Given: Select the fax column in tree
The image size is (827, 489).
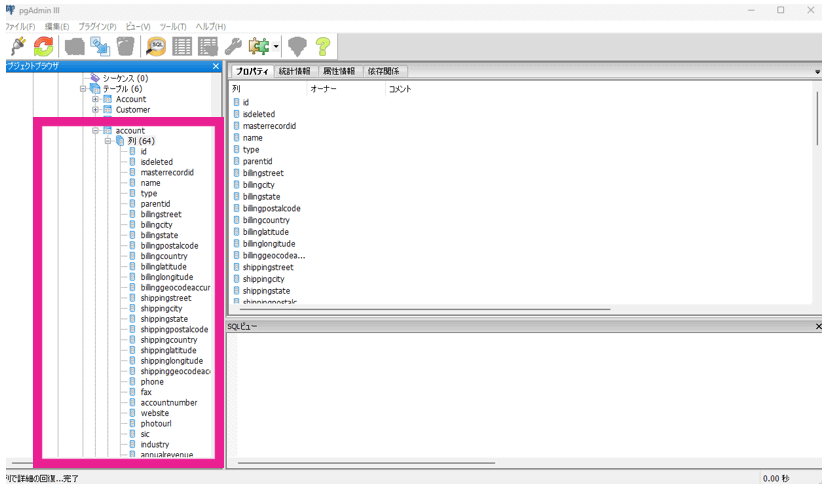Looking at the screenshot, I should click(x=146, y=392).
